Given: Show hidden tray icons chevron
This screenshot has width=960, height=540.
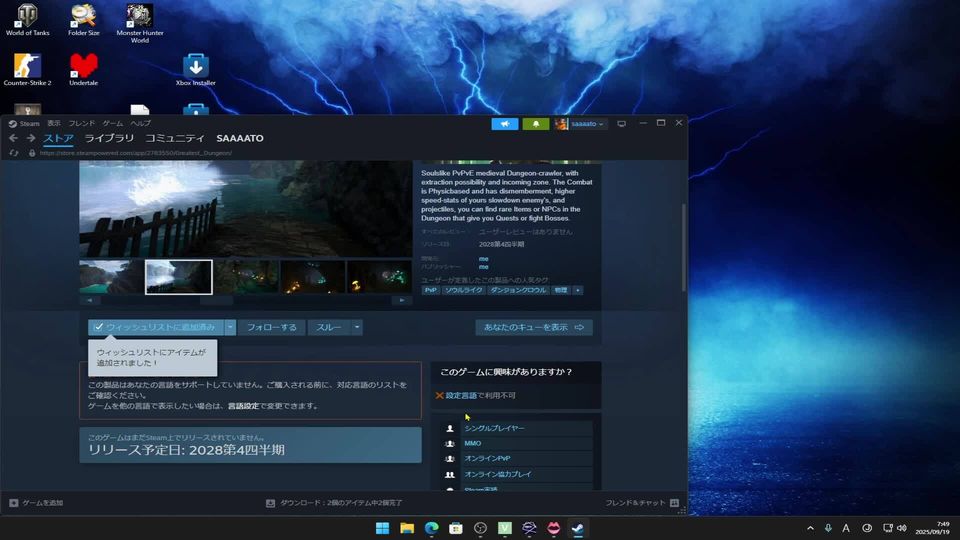Looking at the screenshot, I should click(x=810, y=528).
